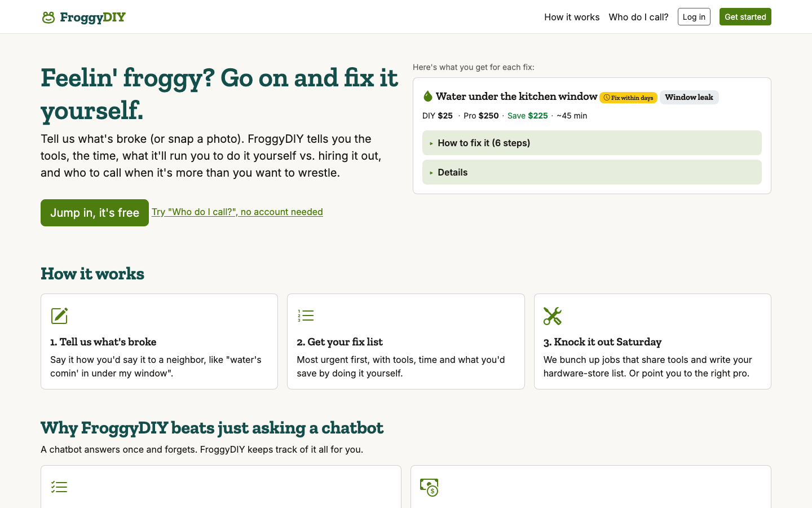The width and height of the screenshot is (812, 508).
Task: Click Jump in, it's free button
Action: click(95, 213)
